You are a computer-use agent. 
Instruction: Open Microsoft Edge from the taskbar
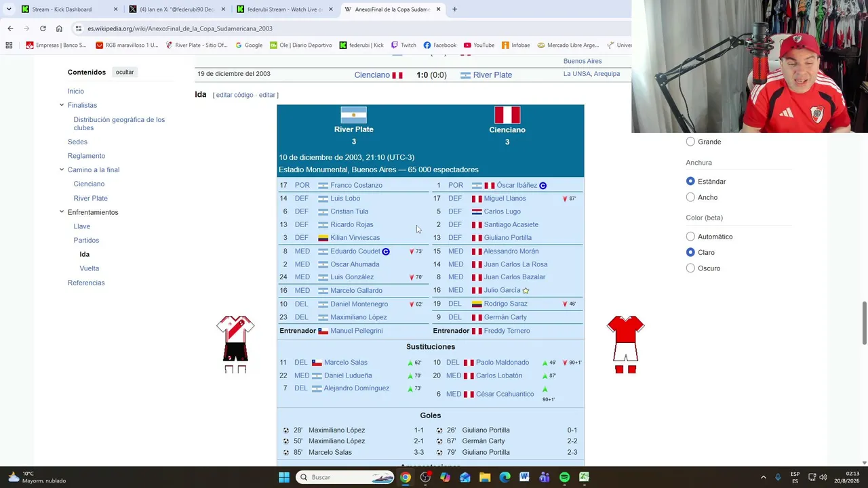[x=505, y=477]
